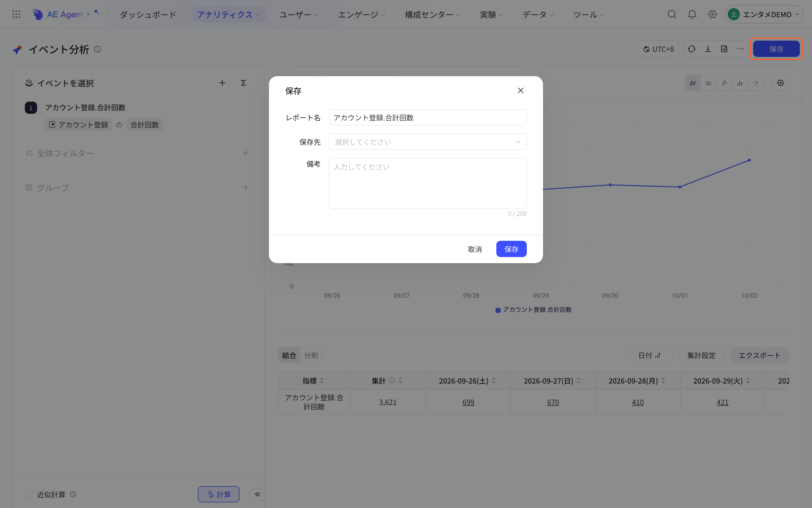Image resolution: width=812 pixels, height=508 pixels.
Task: Select the pie chart type icon
Action: tap(756, 83)
